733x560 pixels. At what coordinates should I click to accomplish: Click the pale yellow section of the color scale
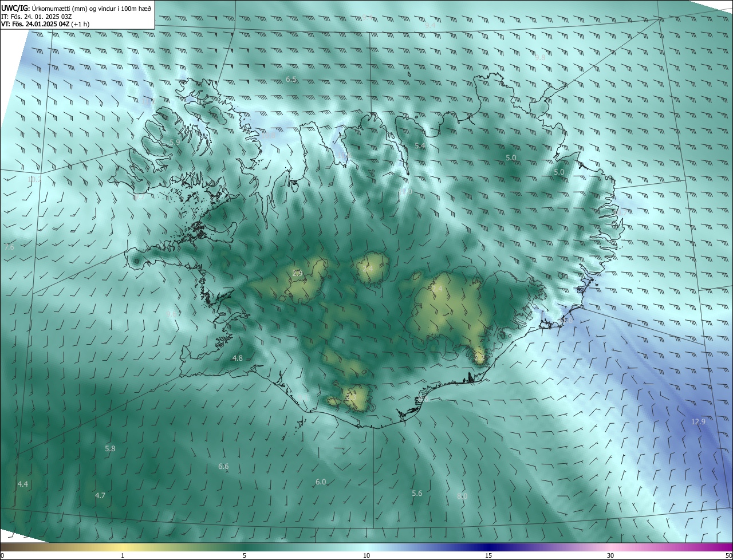[x=123, y=547]
